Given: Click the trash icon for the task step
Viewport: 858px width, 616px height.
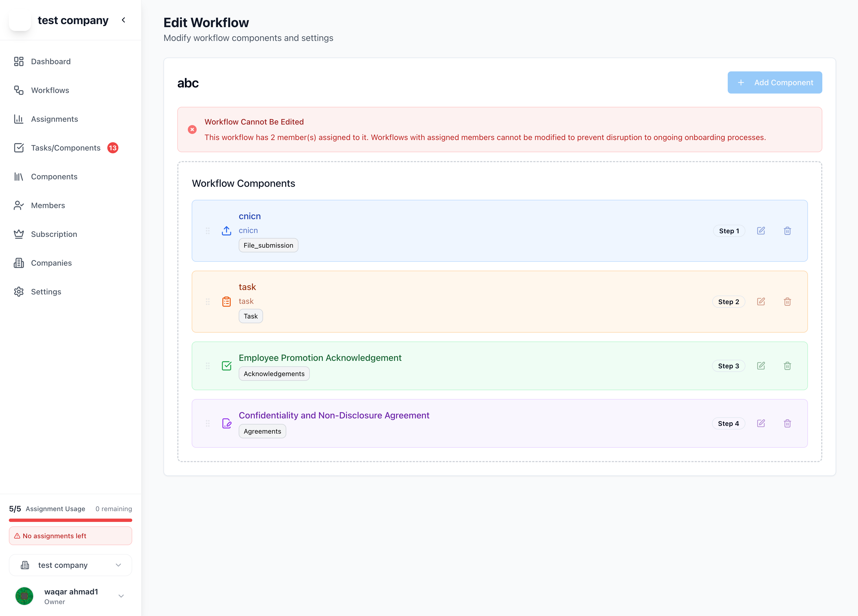Looking at the screenshot, I should (x=788, y=302).
